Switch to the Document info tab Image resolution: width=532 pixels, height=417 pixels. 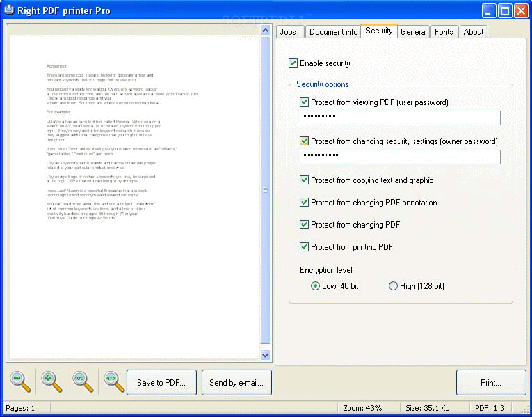coord(333,32)
